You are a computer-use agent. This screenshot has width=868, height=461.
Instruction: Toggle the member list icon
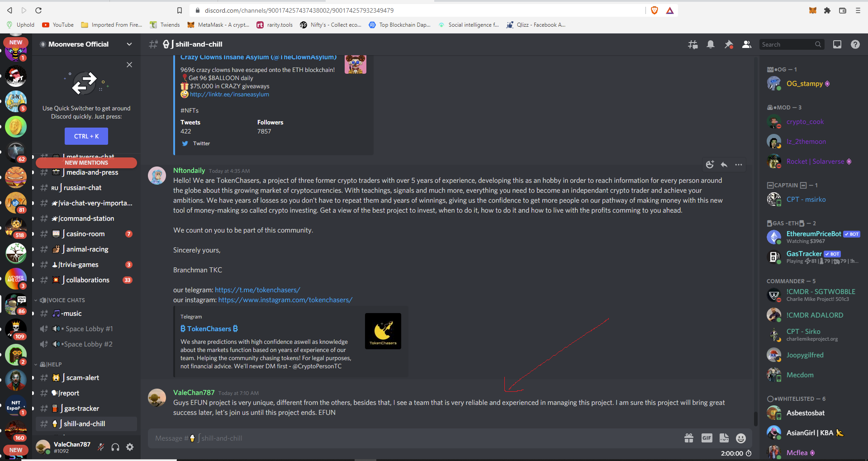pos(747,44)
